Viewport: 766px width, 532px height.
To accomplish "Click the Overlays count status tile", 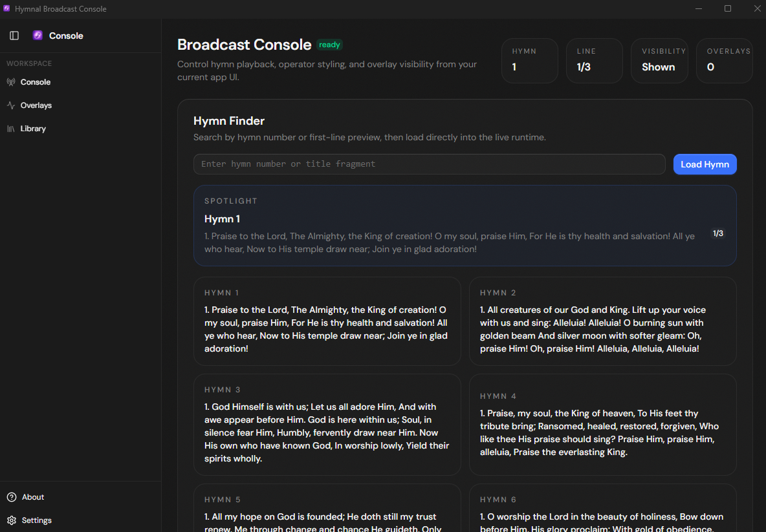I will click(x=724, y=61).
